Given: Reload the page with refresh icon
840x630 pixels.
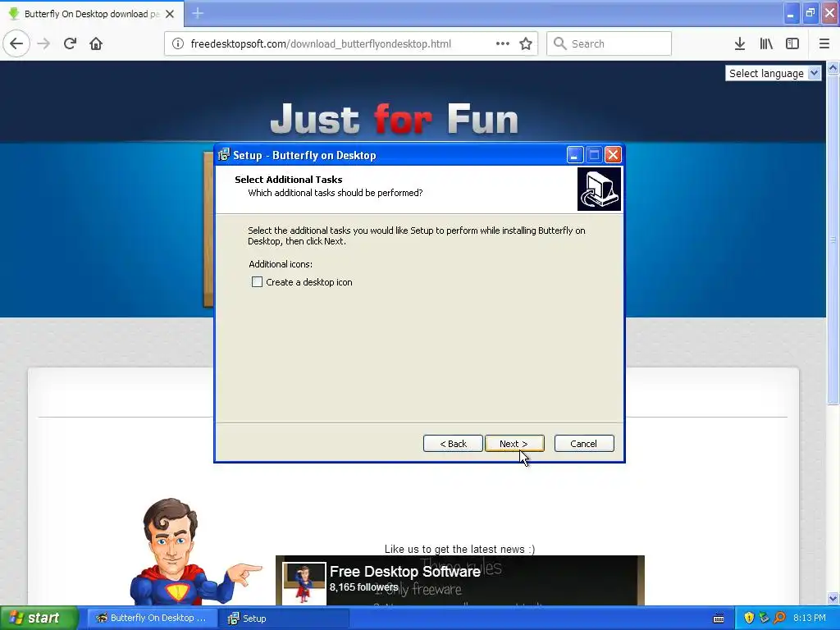Looking at the screenshot, I should 70,43.
